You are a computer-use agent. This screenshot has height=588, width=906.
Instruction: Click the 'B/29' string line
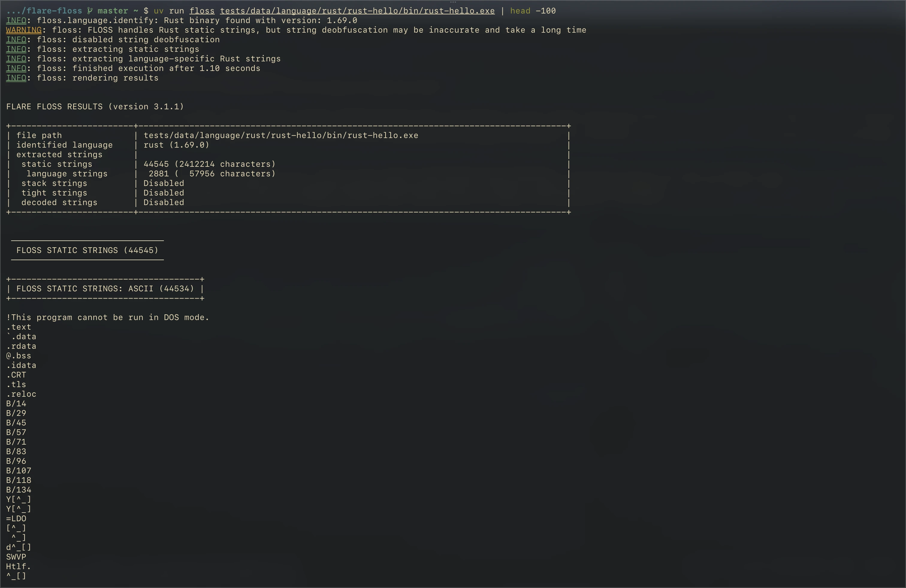[16, 413]
